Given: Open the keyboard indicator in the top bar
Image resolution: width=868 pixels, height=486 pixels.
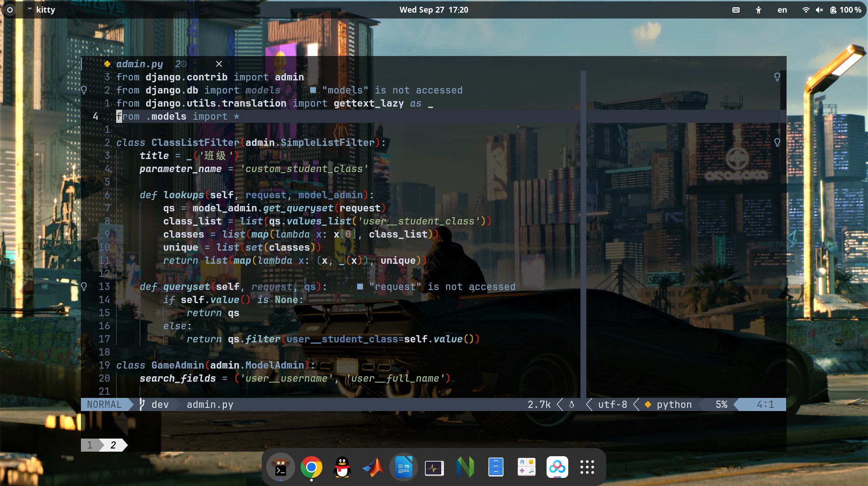Looking at the screenshot, I should (x=736, y=10).
